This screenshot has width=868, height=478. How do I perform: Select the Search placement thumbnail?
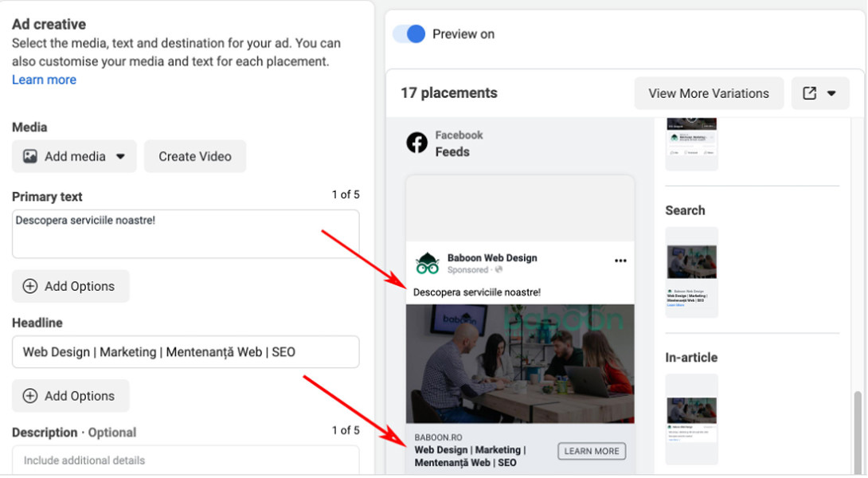point(691,272)
